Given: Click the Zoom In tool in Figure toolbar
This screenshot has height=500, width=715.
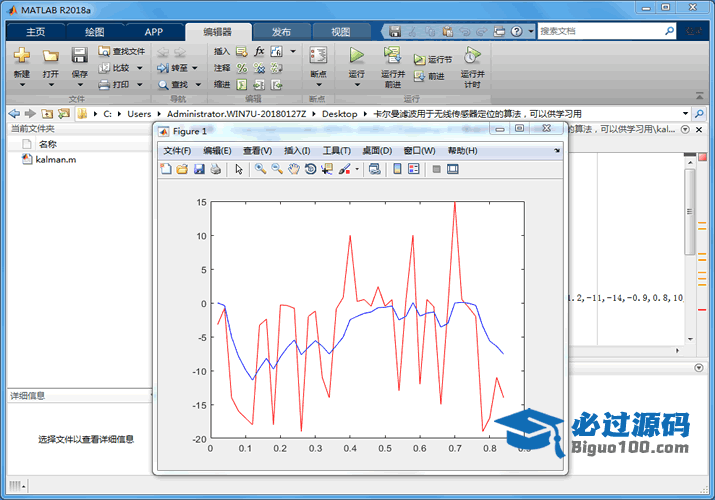Looking at the screenshot, I should pos(260,170).
